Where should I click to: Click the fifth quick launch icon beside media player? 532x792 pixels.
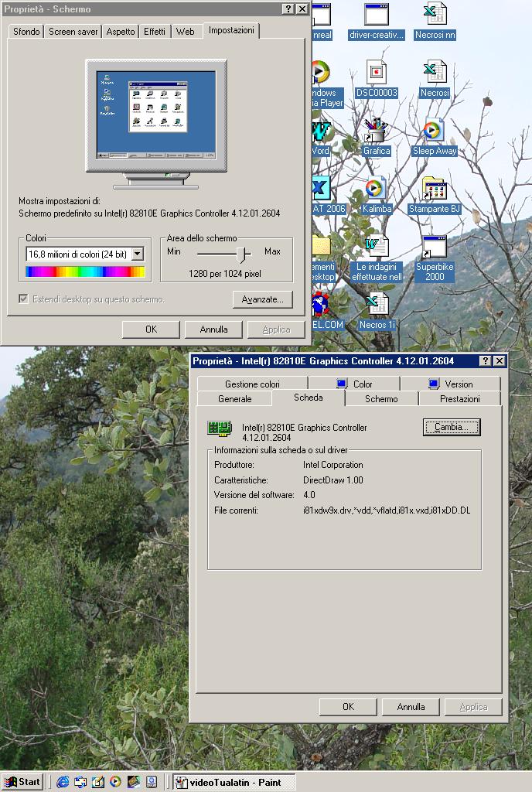pyautogui.click(x=133, y=782)
